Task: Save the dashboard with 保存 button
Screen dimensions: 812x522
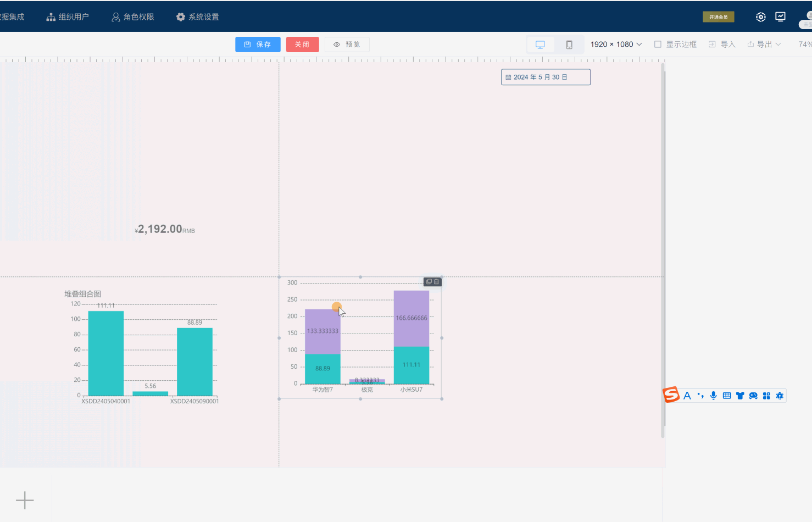Action: click(258, 45)
